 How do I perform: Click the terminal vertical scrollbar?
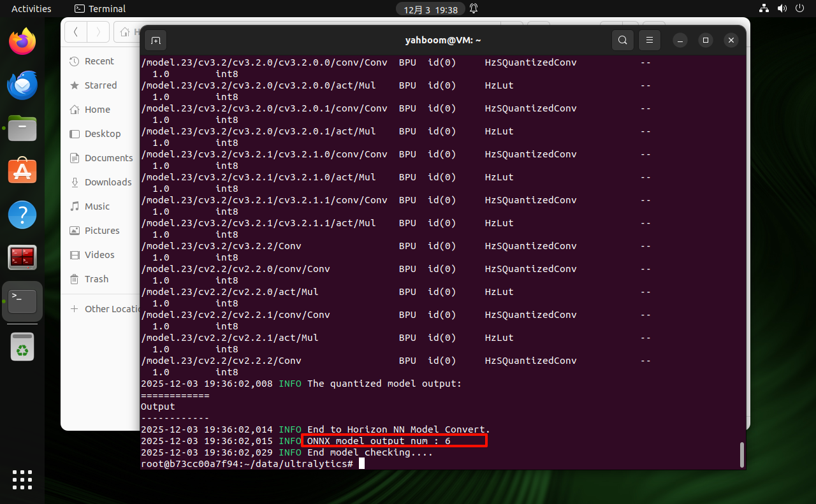741,454
